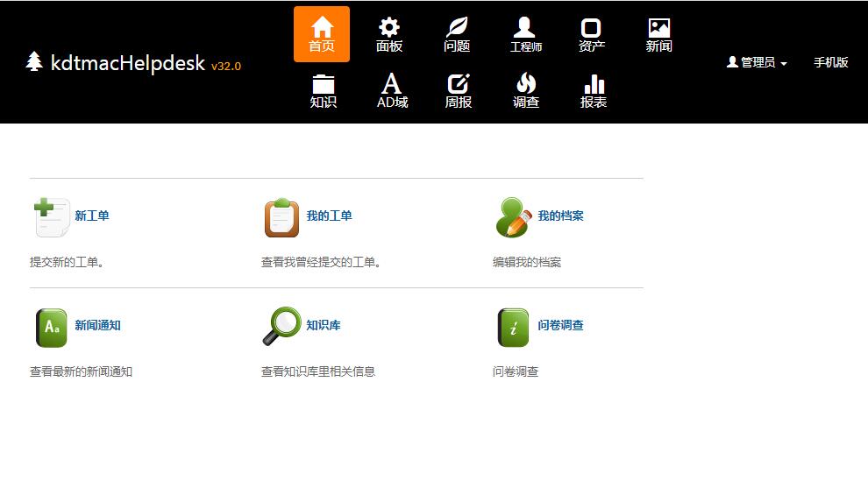
Task: Click the 新闻通知 green book icon
Action: pos(52,328)
